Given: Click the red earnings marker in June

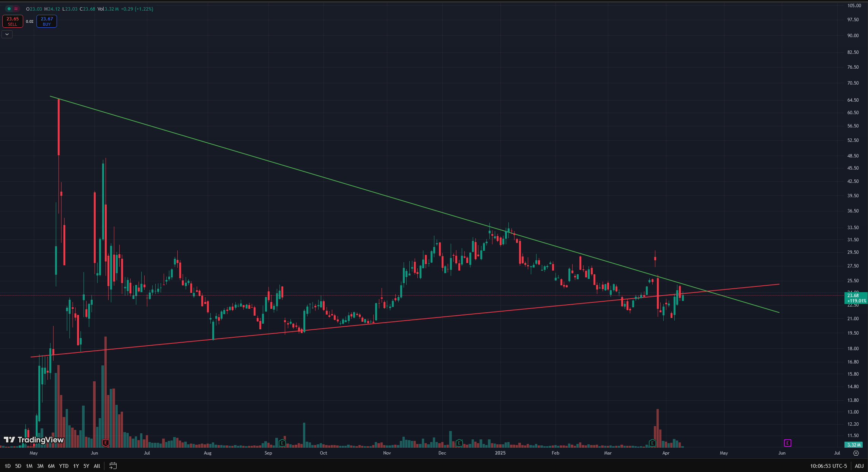Looking at the screenshot, I should tap(106, 443).
